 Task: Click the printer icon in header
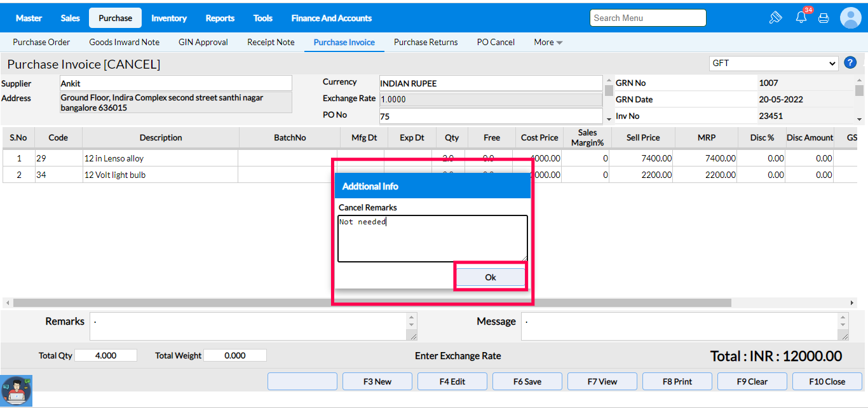coord(824,18)
